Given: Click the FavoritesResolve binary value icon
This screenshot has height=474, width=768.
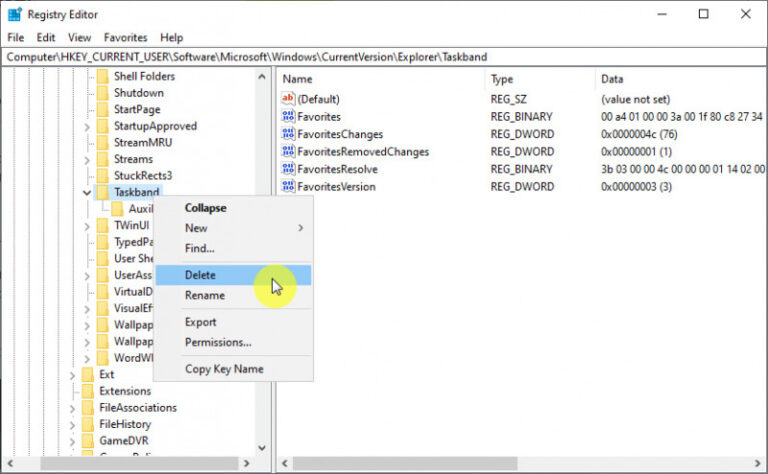Looking at the screenshot, I should pos(289,169).
